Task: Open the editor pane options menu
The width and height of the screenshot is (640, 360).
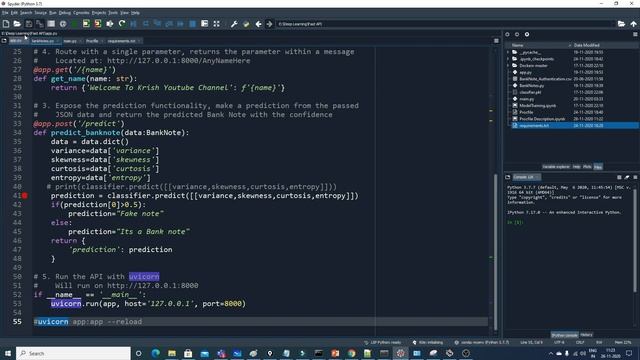Action: (496, 41)
